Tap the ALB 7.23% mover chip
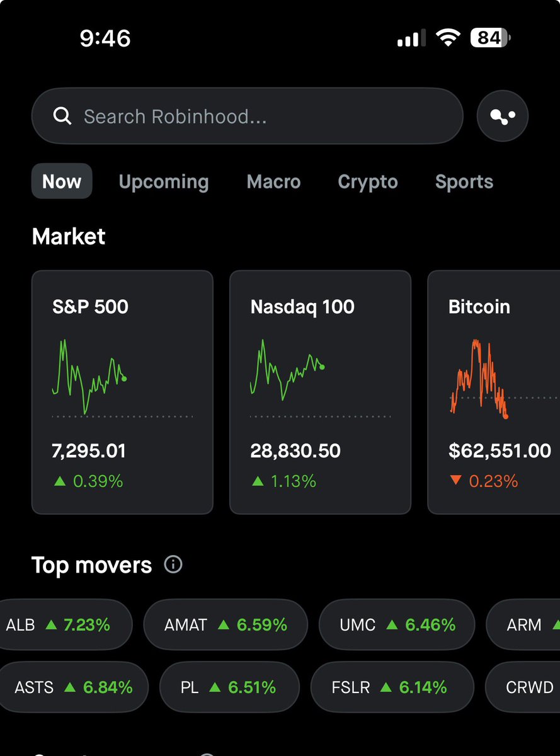Viewport: 560px width, 756px height. point(63,625)
